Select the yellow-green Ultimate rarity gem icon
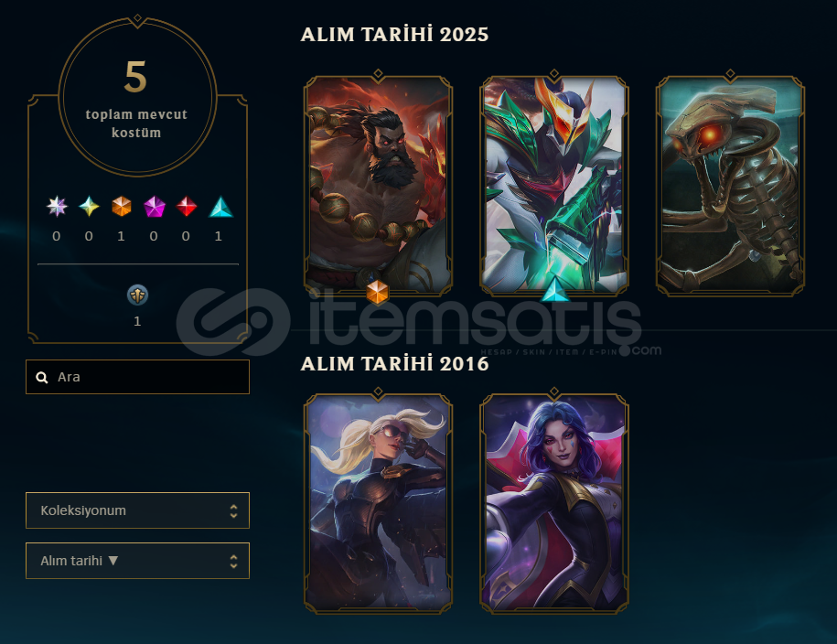 point(89,207)
